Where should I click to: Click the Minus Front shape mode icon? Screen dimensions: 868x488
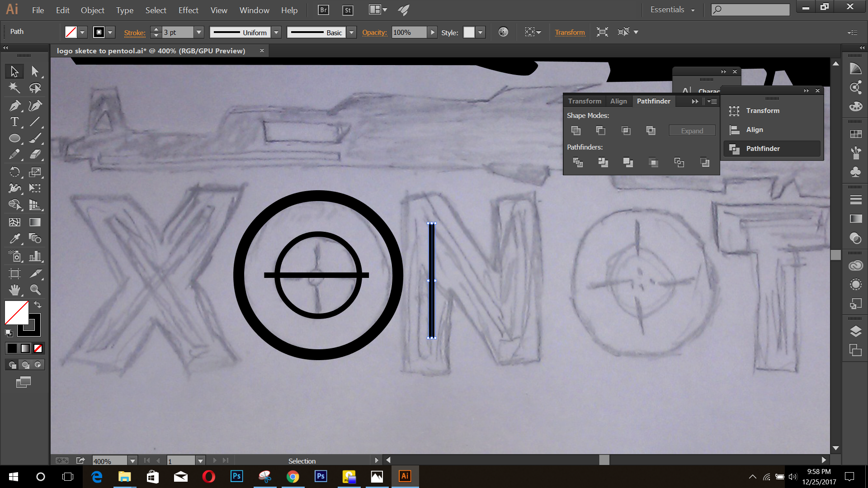coord(601,131)
